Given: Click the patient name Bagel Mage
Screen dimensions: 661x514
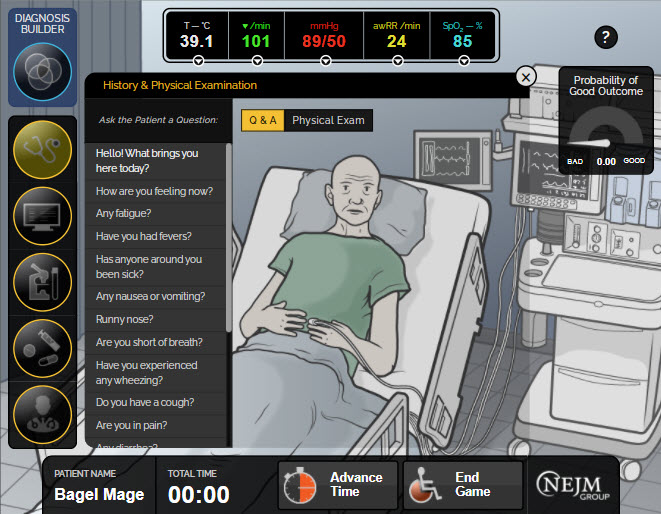Looking at the screenshot, I should 99,495.
